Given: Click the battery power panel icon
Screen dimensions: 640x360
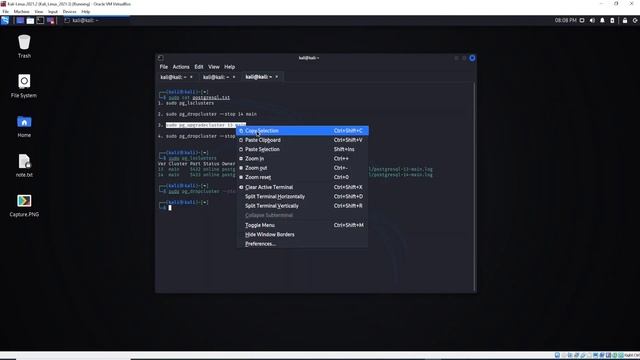Looking at the screenshot, I should (x=612, y=20).
